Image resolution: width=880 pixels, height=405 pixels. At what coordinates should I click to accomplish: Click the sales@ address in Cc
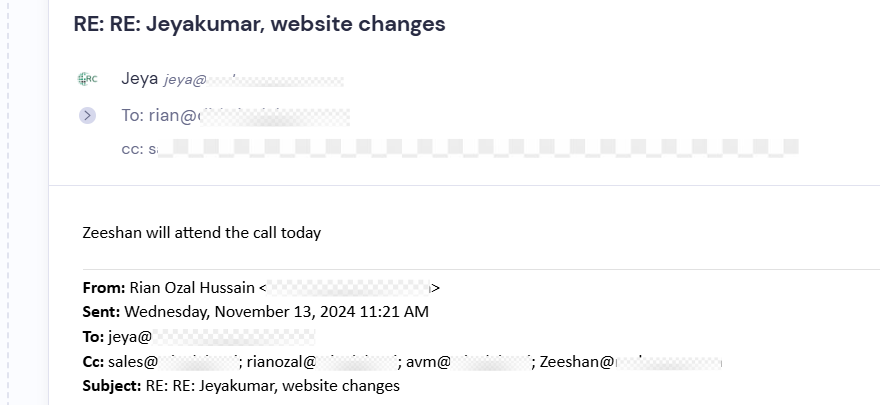pyautogui.click(x=175, y=362)
